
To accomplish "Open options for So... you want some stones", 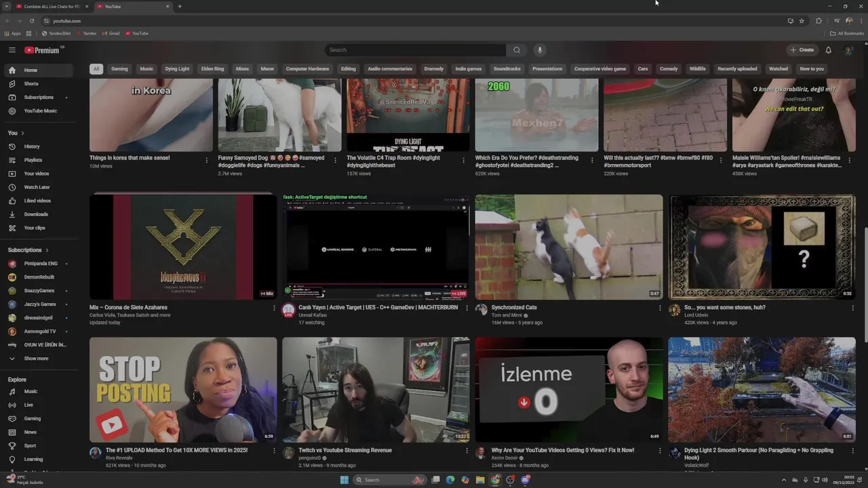I will coord(852,308).
